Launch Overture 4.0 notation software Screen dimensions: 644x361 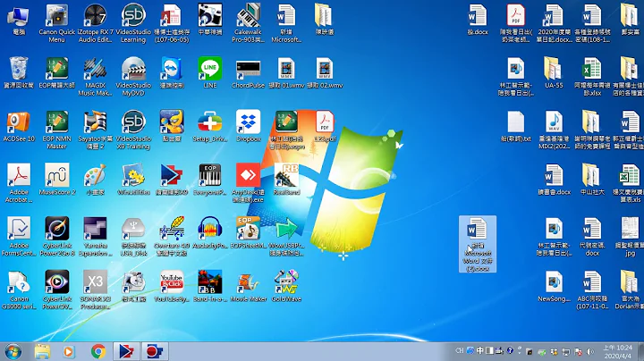(x=172, y=237)
